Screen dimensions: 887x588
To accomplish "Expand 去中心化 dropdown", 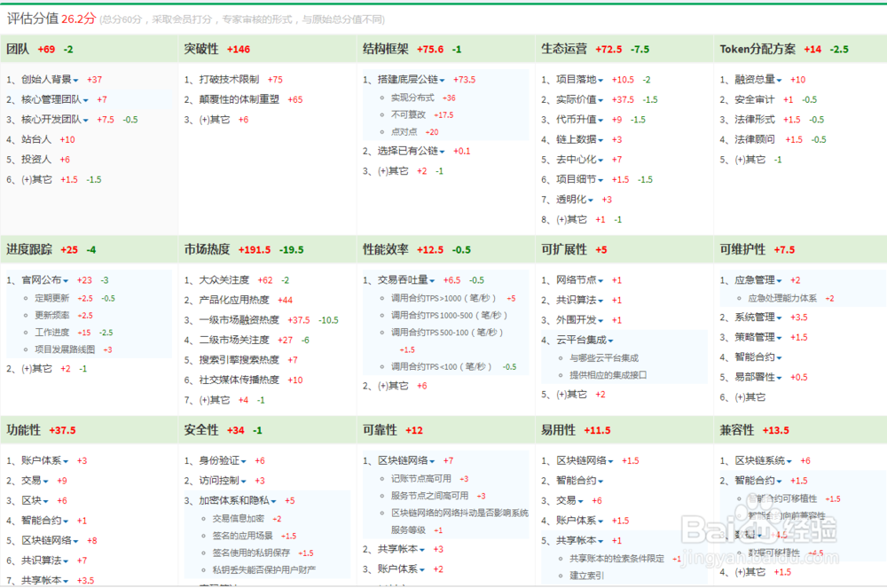I will [x=600, y=160].
